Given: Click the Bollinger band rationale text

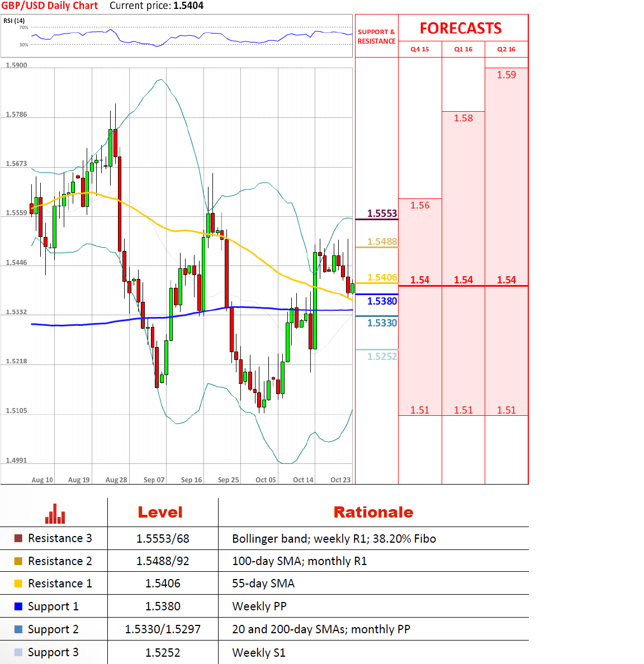Looking at the screenshot, I should point(334,539).
